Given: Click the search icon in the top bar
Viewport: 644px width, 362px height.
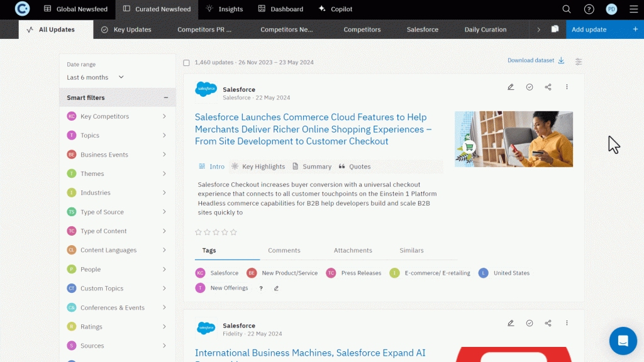Looking at the screenshot, I should (566, 9).
